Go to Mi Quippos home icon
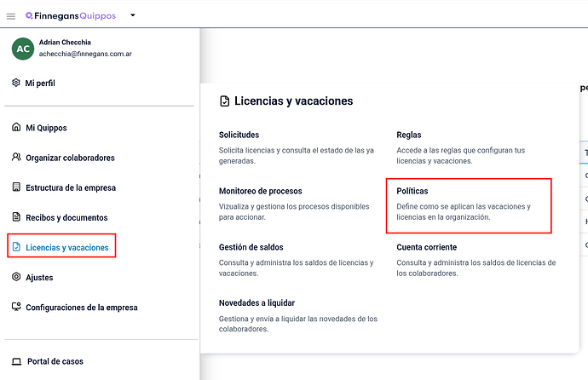The height and width of the screenshot is (380, 588). (16, 127)
